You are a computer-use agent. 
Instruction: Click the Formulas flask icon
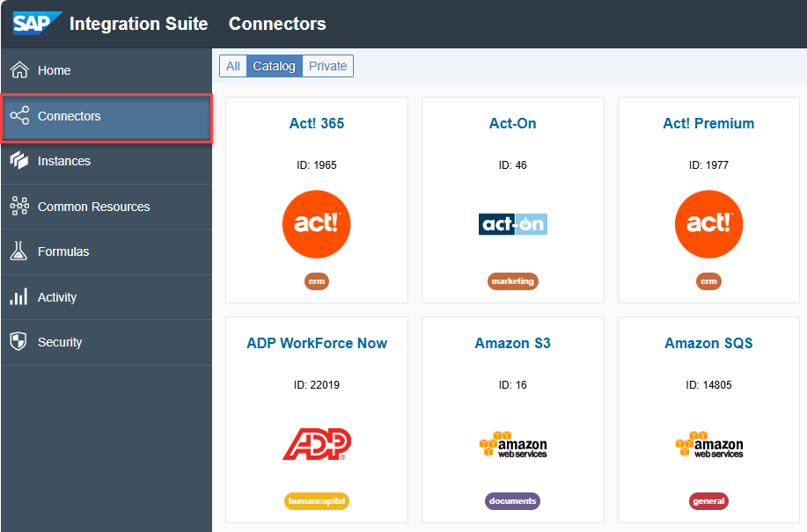pos(18,251)
